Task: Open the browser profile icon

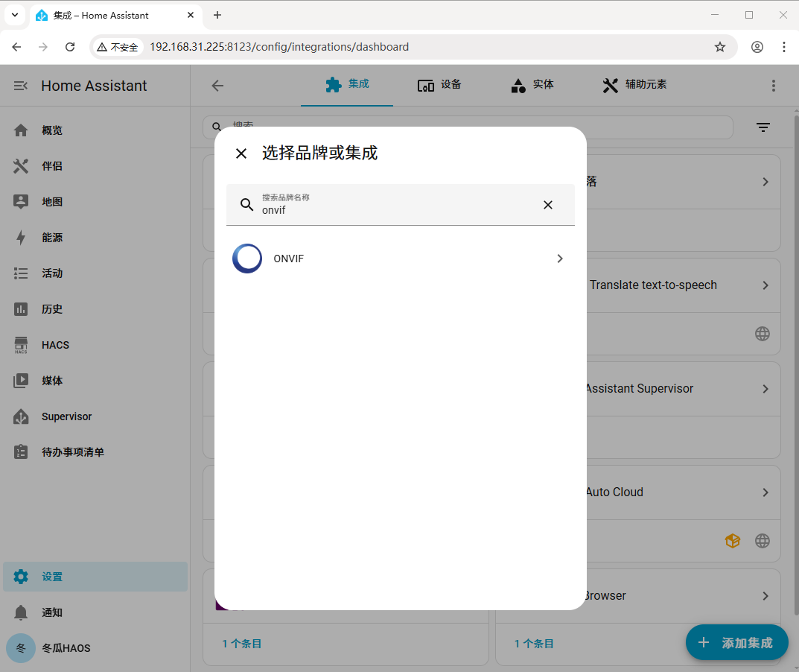Action: point(757,47)
